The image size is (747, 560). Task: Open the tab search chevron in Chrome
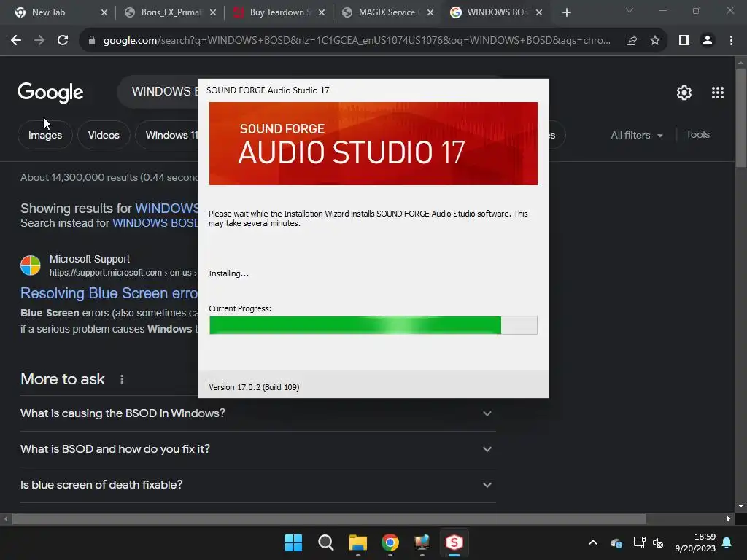[x=630, y=10]
